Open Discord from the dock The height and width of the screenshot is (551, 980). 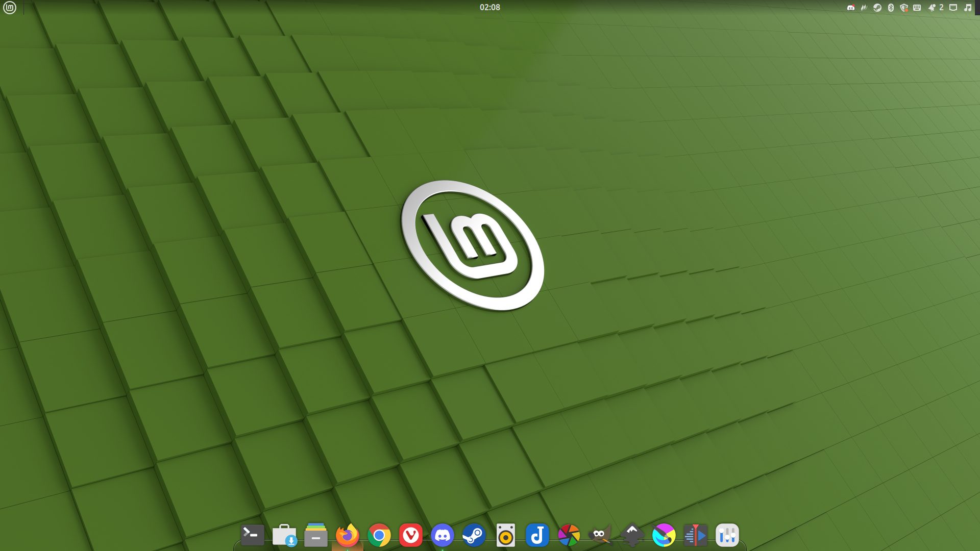coord(442,536)
